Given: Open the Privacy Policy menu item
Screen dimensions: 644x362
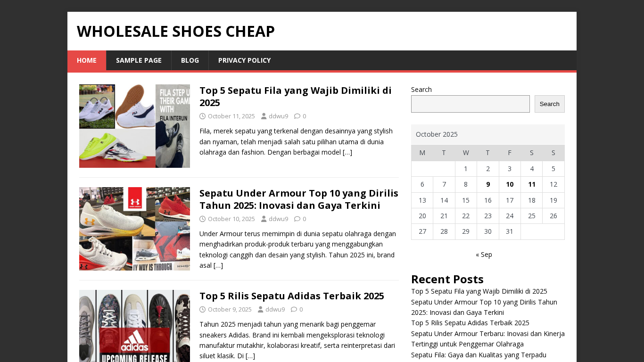Looking at the screenshot, I should 244,60.
